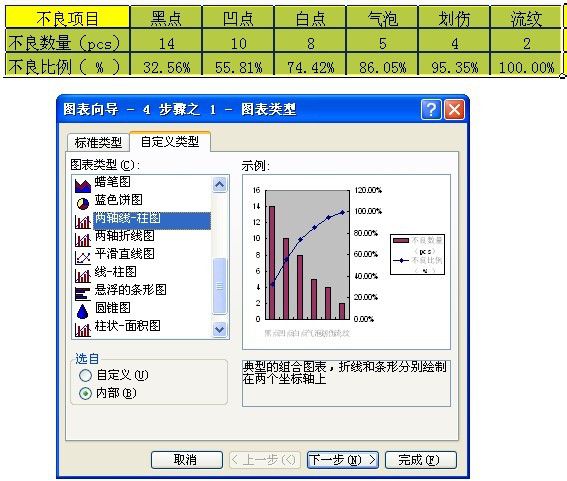Click the 两轴折线图 chart icon
Screen dimensions: 567x481
83,239
